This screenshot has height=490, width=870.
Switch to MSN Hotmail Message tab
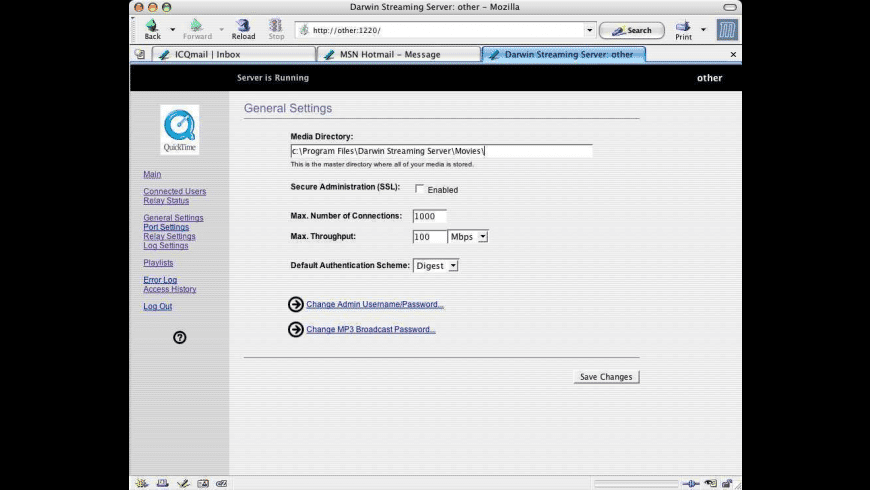point(399,54)
